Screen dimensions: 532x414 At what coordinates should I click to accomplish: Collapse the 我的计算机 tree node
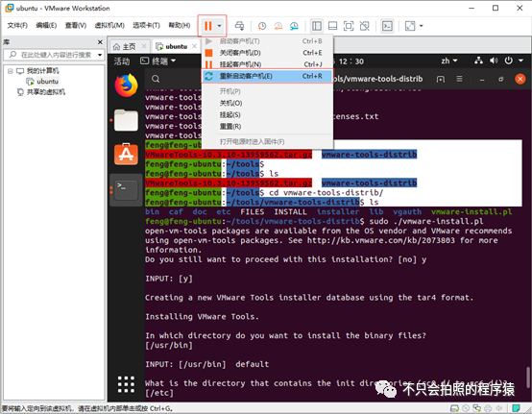coord(11,71)
